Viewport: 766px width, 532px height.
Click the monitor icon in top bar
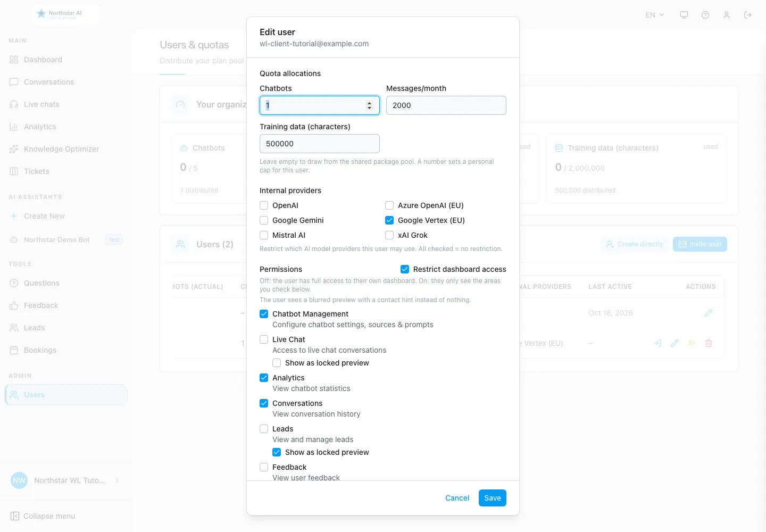pos(684,15)
